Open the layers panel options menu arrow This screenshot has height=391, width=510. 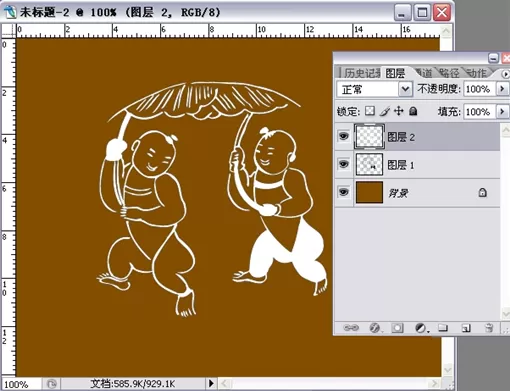point(506,74)
